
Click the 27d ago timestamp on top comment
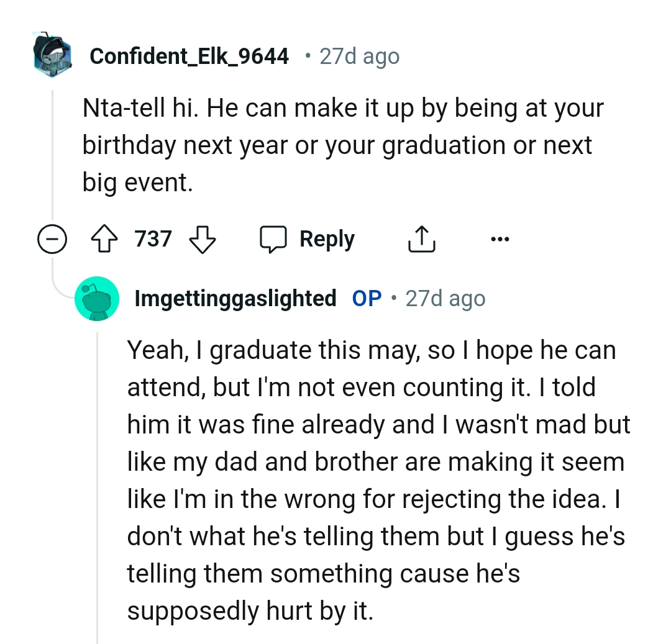pos(358,55)
